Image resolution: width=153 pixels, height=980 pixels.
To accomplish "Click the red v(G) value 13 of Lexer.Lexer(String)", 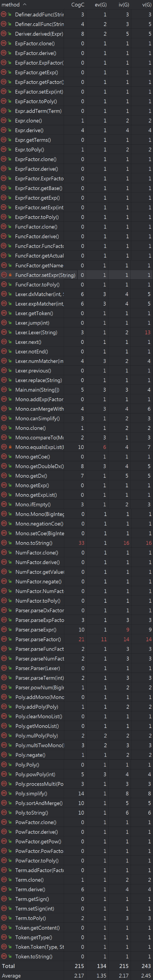I will tap(148, 333).
